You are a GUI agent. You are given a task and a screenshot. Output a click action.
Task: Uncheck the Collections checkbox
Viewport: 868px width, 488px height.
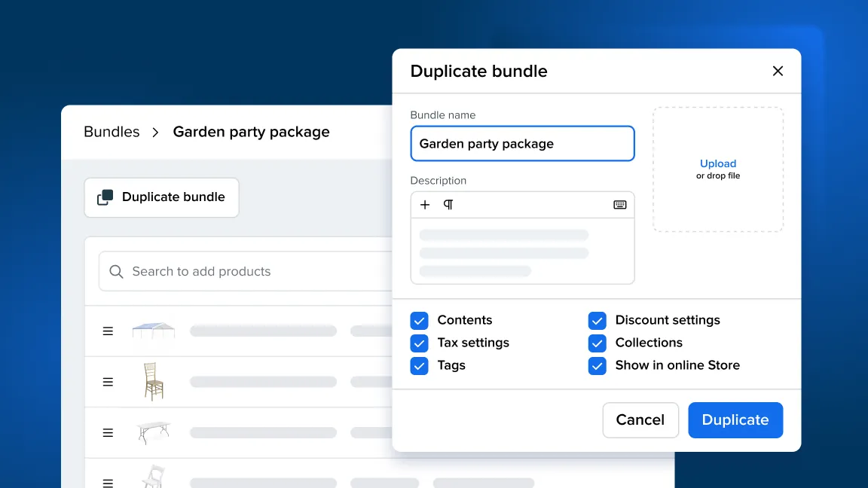coord(597,343)
